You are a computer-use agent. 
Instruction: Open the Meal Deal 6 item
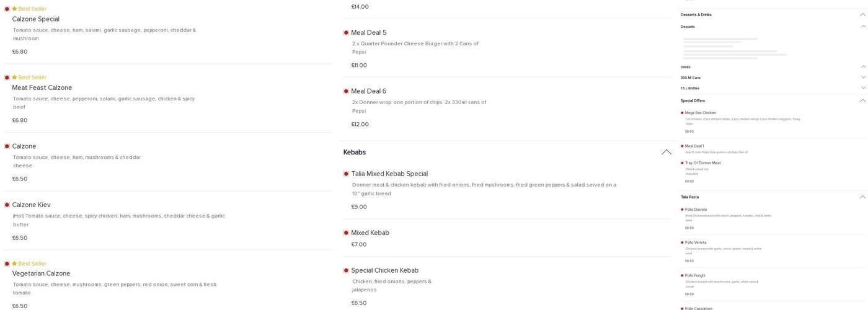[x=369, y=91]
